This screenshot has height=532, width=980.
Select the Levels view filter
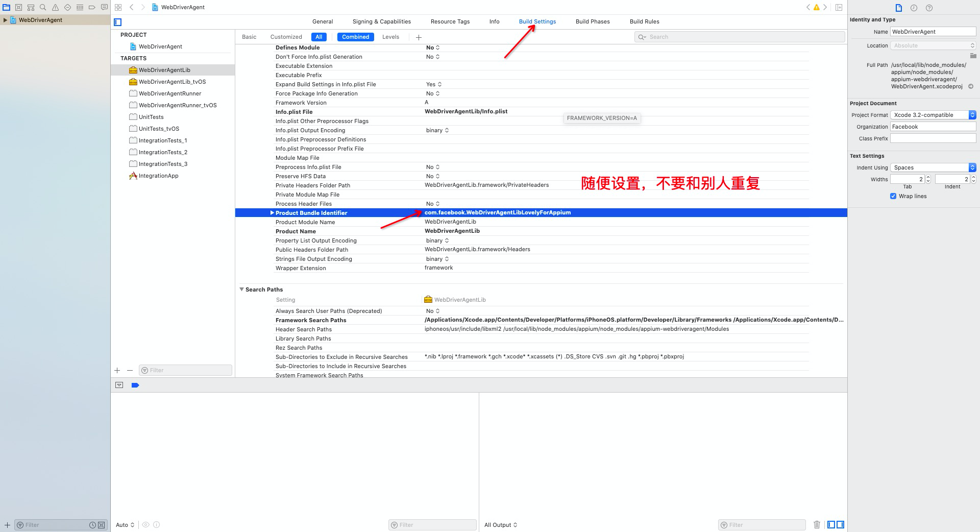point(390,37)
